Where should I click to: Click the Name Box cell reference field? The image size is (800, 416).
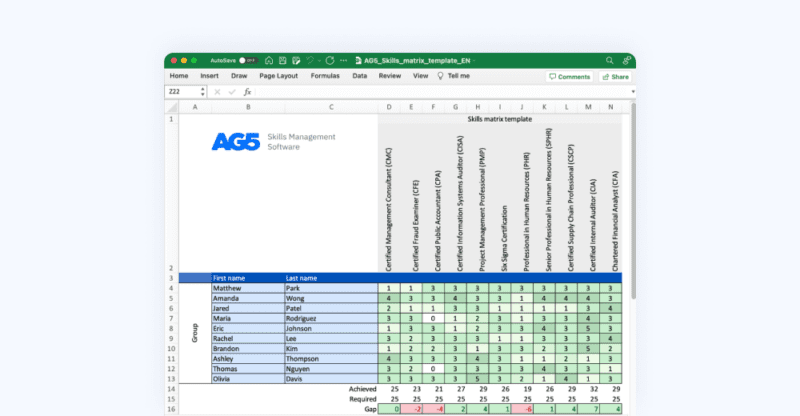(x=182, y=92)
